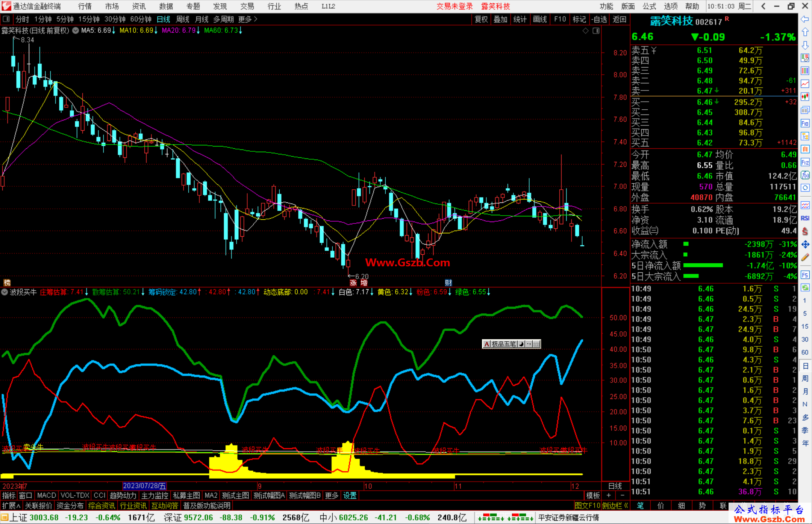The width and height of the screenshot is (812, 524).
Task: Click the 设置 indicator settings link
Action: tap(350, 495)
